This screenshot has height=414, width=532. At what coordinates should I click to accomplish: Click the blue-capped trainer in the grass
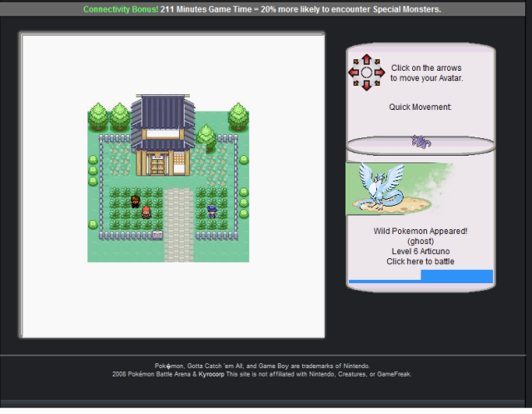[211, 211]
